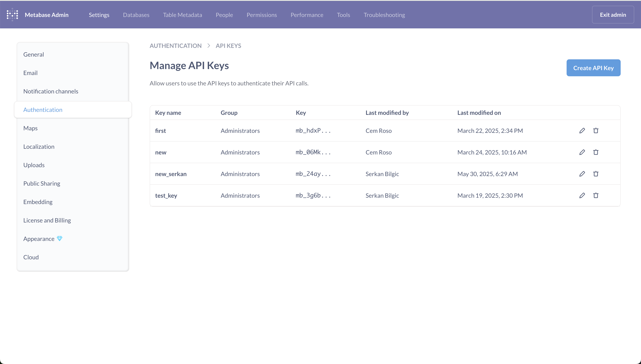
Task: Click the key value 'mb_3g6b...'
Action: click(x=313, y=196)
